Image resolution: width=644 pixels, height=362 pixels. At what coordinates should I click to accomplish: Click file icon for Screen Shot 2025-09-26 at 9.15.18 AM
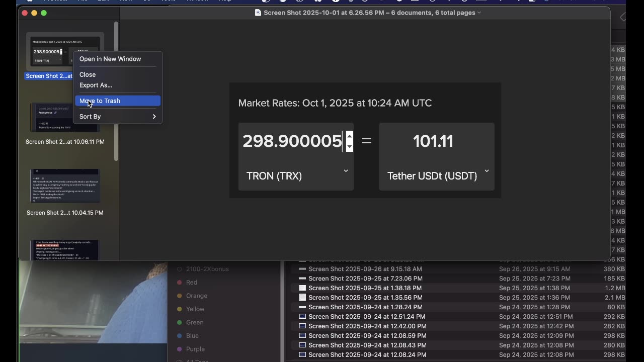pyautogui.click(x=302, y=269)
